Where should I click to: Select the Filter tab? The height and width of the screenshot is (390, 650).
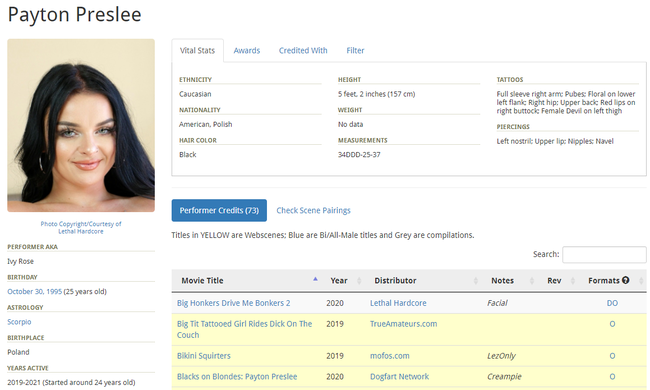[x=355, y=51]
